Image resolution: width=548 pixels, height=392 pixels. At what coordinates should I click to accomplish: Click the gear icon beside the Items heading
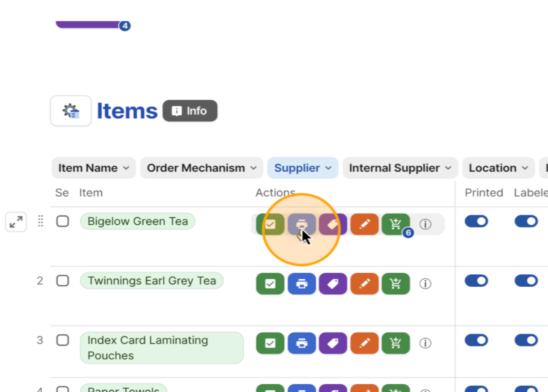tap(71, 111)
